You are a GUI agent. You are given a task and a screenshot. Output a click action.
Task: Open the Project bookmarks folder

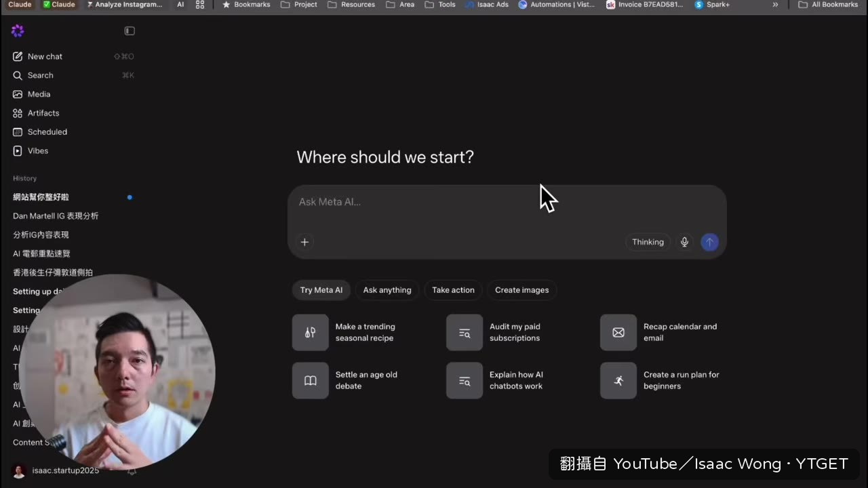click(x=298, y=5)
